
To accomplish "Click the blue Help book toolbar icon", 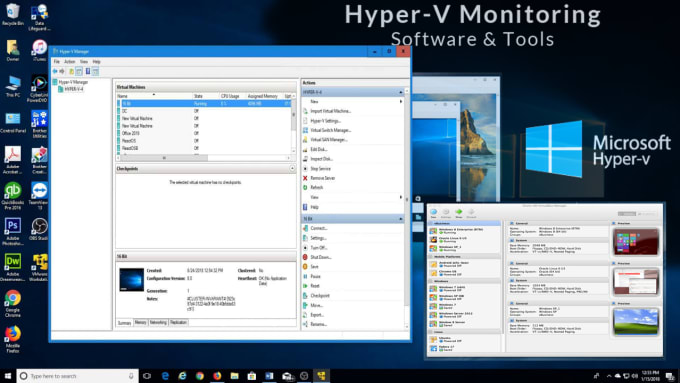I will (88, 71).
